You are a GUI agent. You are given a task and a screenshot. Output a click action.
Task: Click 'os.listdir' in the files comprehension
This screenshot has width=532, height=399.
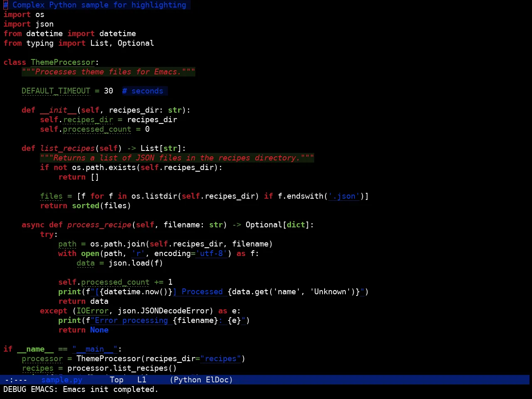click(x=154, y=196)
